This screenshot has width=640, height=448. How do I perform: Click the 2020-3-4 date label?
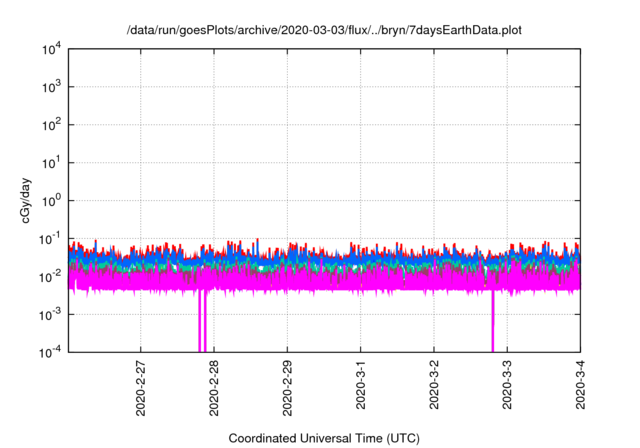coord(580,385)
